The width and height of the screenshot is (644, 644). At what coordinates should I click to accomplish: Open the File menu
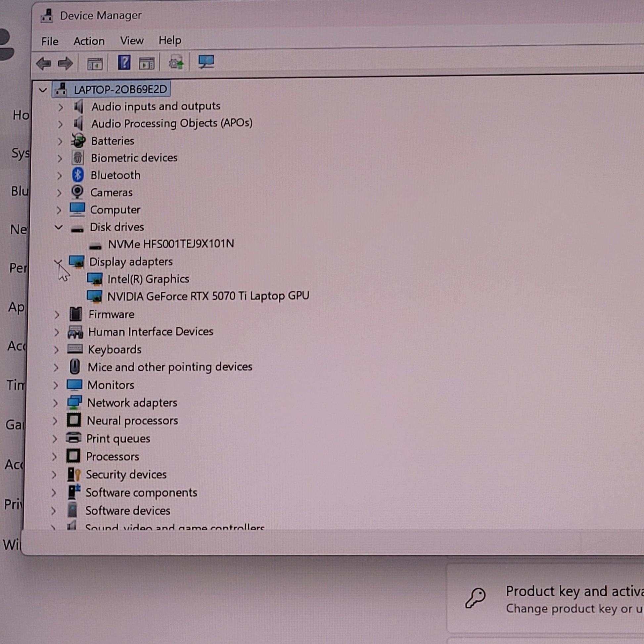click(x=50, y=42)
